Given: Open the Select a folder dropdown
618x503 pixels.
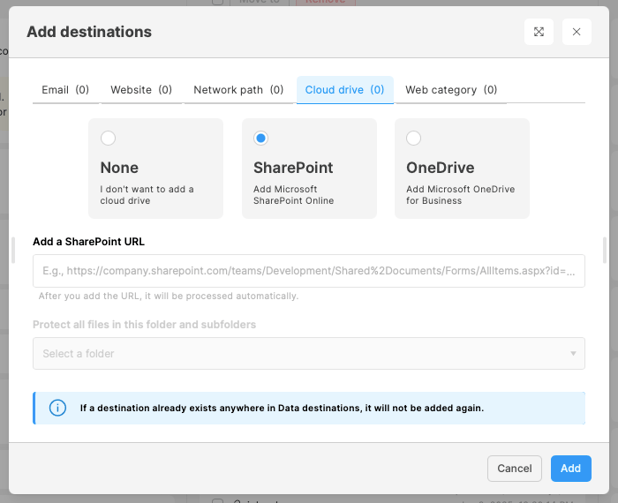Looking at the screenshot, I should point(309,354).
